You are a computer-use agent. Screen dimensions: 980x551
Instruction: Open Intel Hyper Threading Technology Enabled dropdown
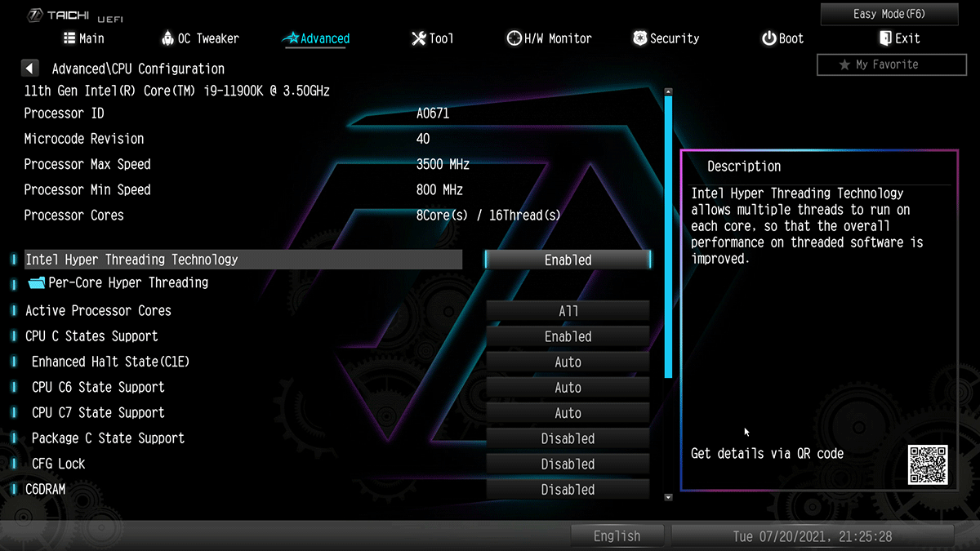(568, 260)
